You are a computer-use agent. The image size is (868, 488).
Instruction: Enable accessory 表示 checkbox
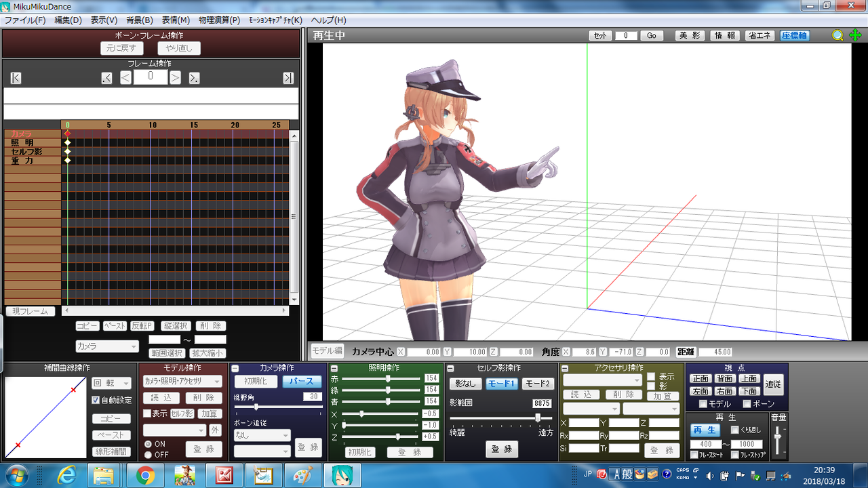[x=650, y=376]
